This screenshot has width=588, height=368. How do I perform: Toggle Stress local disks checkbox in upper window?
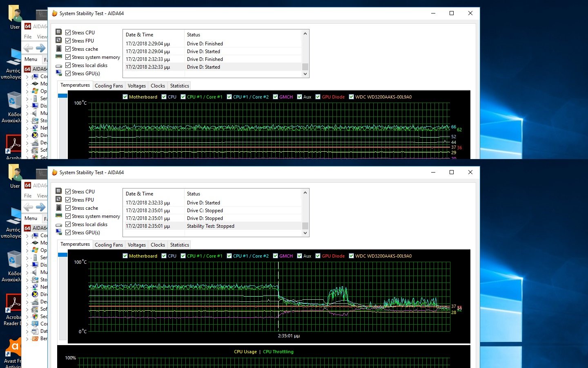click(68, 65)
